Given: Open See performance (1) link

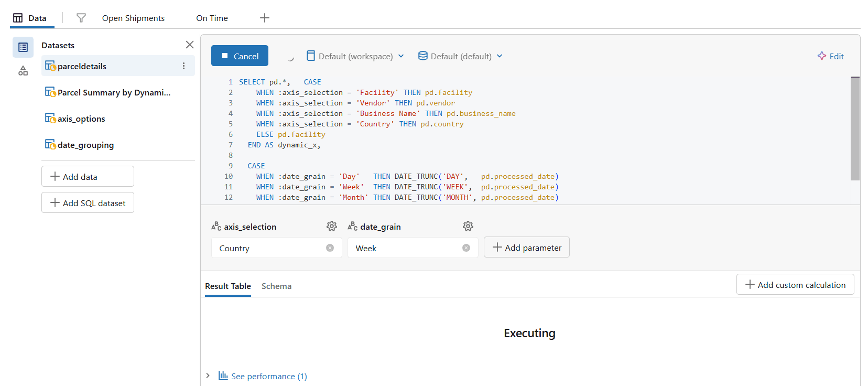Looking at the screenshot, I should (269, 376).
